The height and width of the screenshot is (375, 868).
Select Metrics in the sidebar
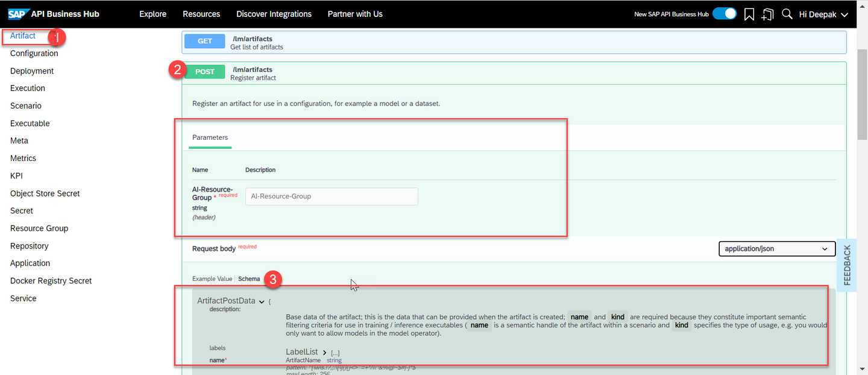23,158
